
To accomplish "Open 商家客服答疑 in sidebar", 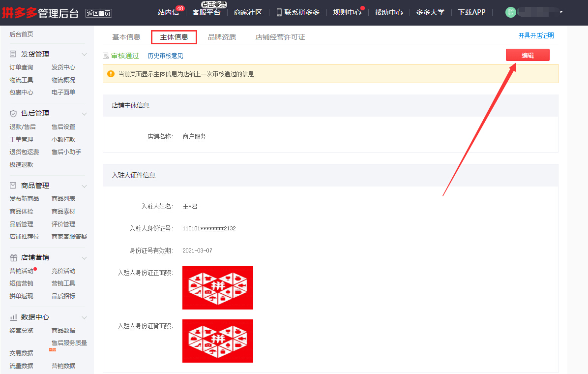I will 69,237.
